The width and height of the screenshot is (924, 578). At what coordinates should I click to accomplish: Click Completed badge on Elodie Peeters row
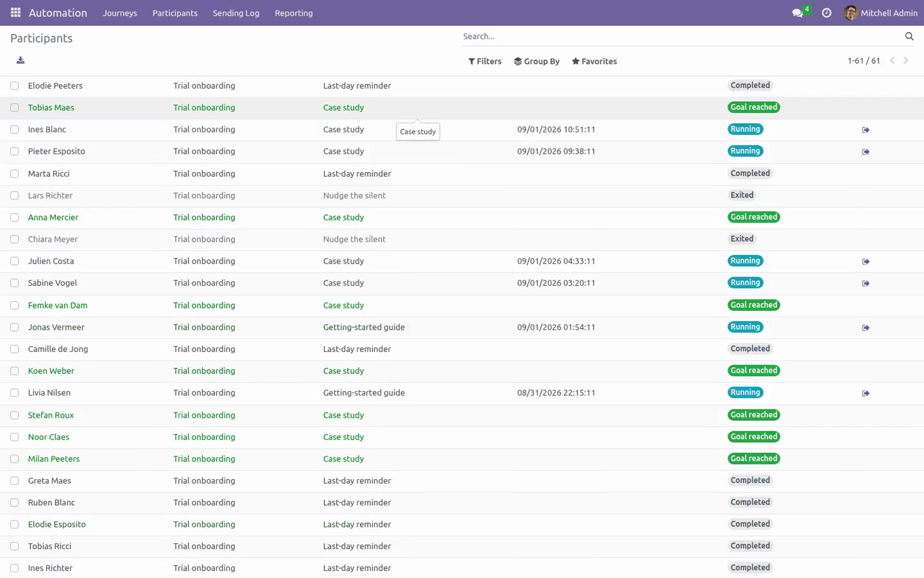[750, 85]
